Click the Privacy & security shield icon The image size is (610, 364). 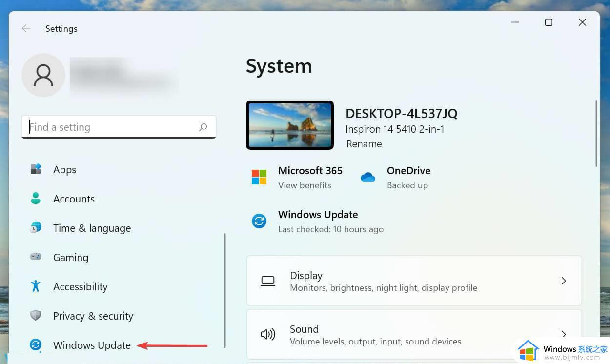[36, 316]
